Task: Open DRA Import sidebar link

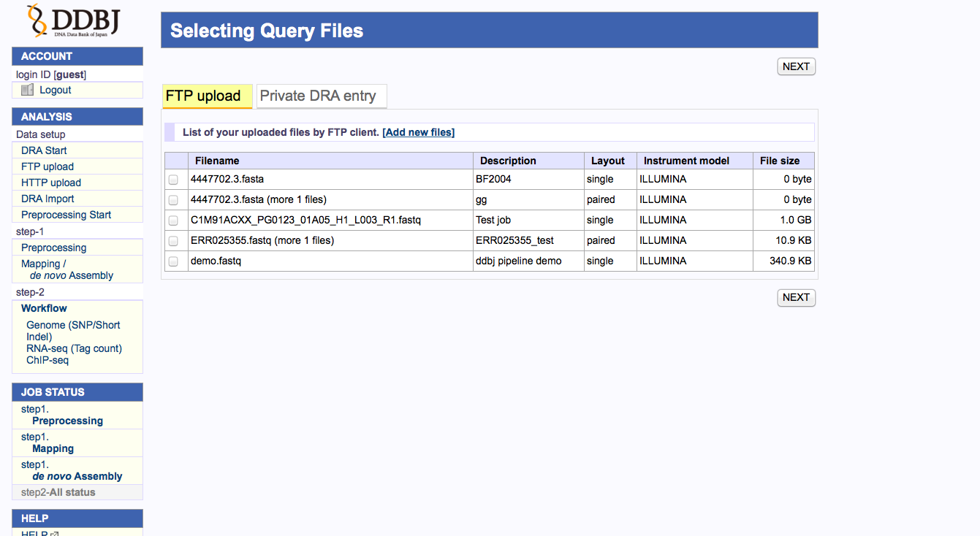Action: [48, 199]
